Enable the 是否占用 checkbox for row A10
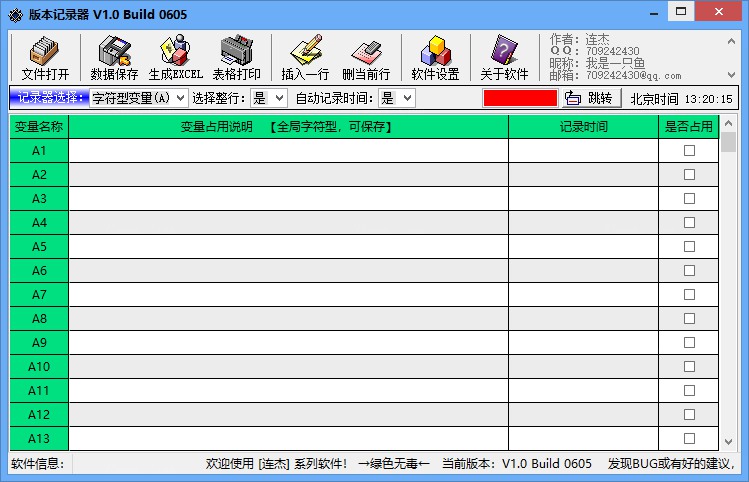Viewport: 749px width, 482px height. click(689, 366)
